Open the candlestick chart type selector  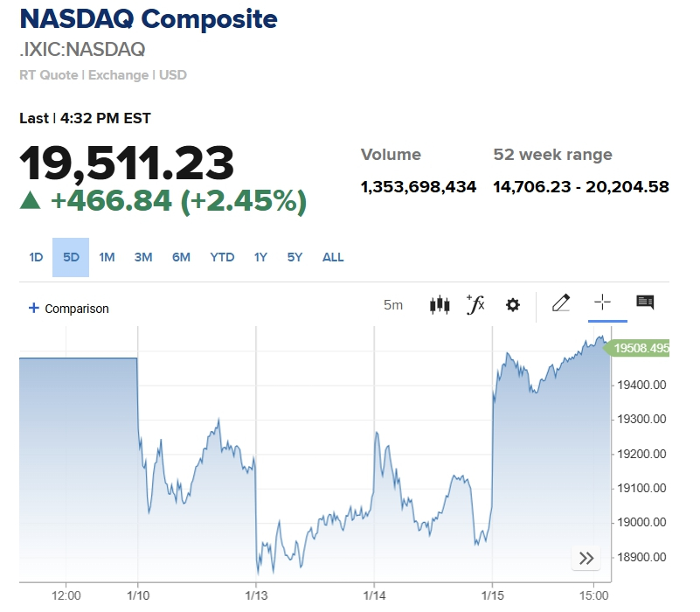(x=439, y=305)
